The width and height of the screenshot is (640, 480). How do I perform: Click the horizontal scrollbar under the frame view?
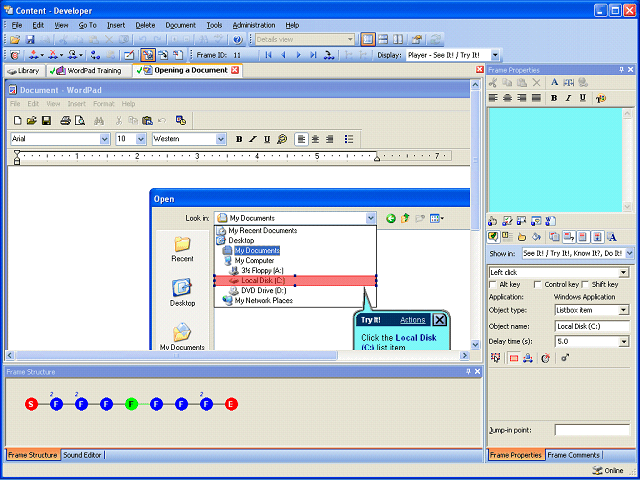238,356
